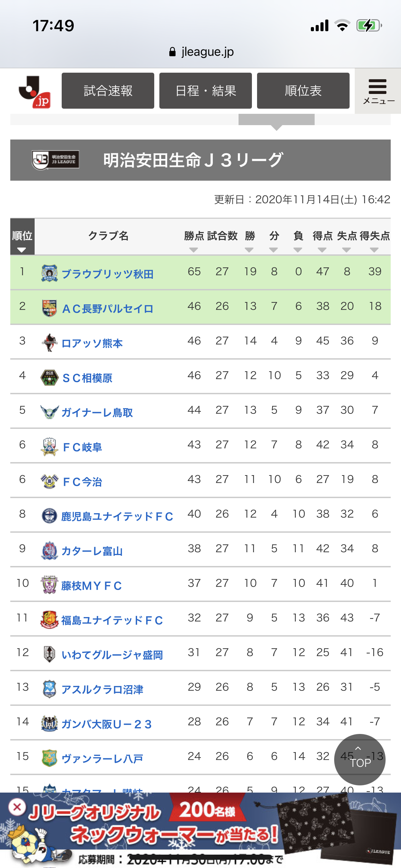Sort table by 得失点 column arrow
The width and height of the screenshot is (401, 868).
pyautogui.click(x=374, y=250)
